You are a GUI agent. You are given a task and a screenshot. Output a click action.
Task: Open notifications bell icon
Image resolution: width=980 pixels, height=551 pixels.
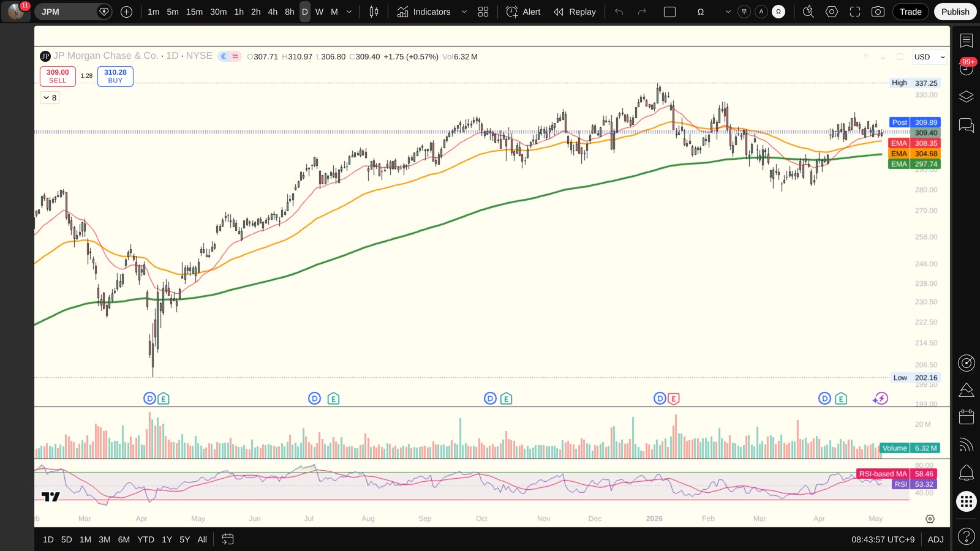pyautogui.click(x=967, y=473)
